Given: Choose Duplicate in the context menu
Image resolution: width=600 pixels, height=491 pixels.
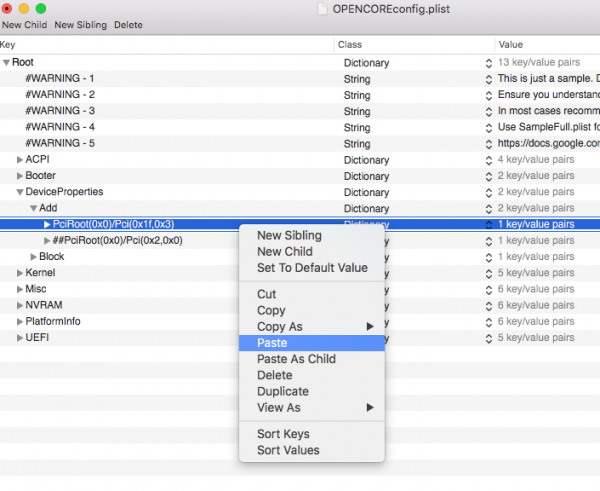Looking at the screenshot, I should 311,391.
